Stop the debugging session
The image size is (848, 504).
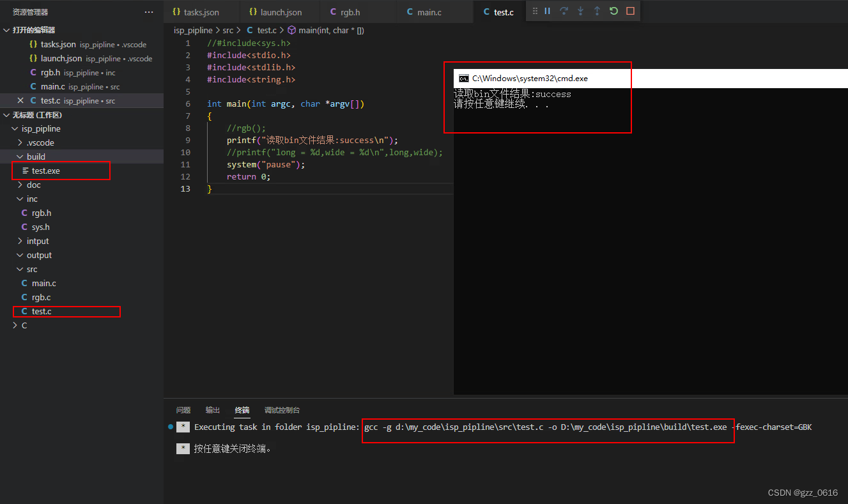coord(629,11)
